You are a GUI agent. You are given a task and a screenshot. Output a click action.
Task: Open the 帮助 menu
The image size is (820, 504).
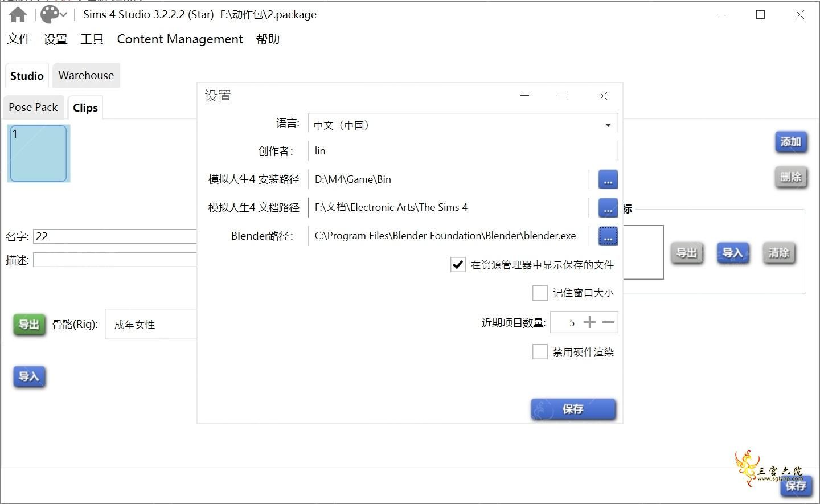(268, 39)
